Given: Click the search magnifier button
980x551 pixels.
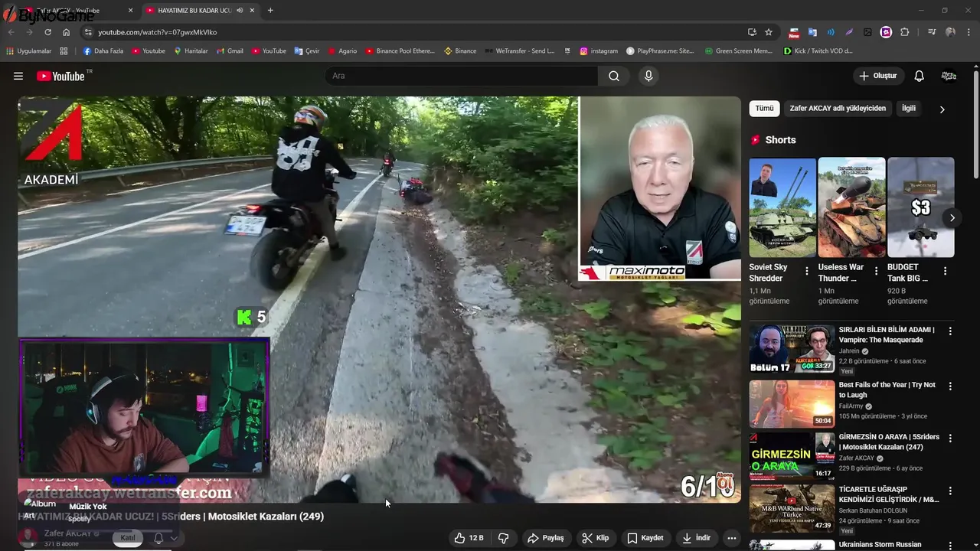Looking at the screenshot, I should (x=614, y=76).
